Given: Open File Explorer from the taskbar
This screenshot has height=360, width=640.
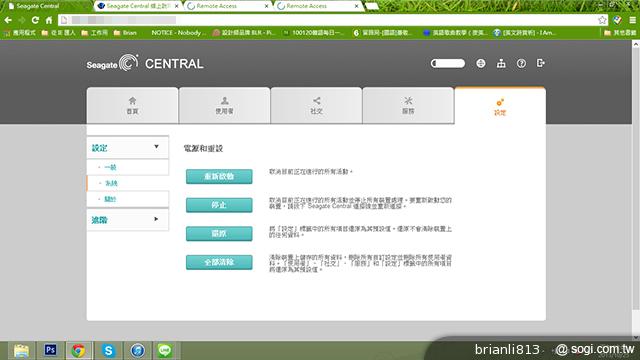Looking at the screenshot, I should click(x=21, y=350).
